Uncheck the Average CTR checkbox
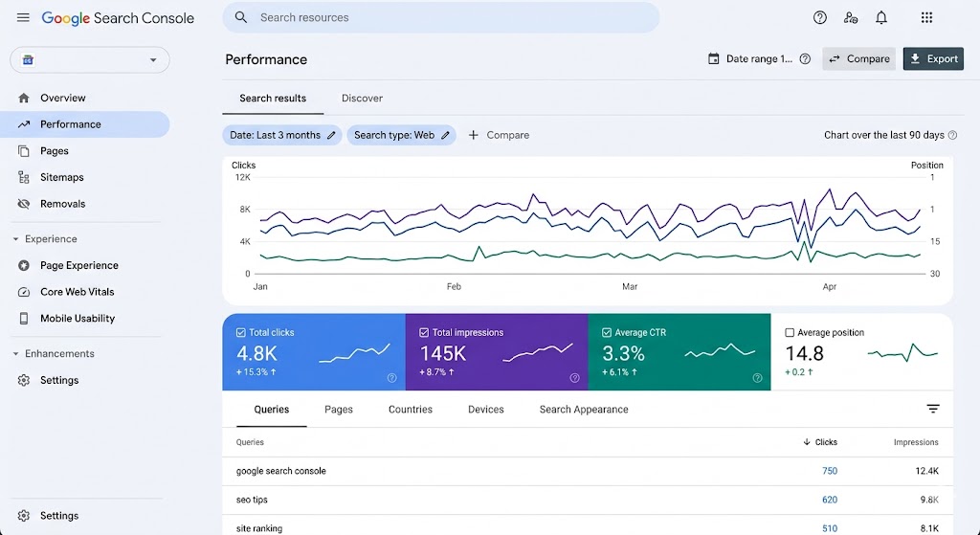980x535 pixels. point(606,332)
